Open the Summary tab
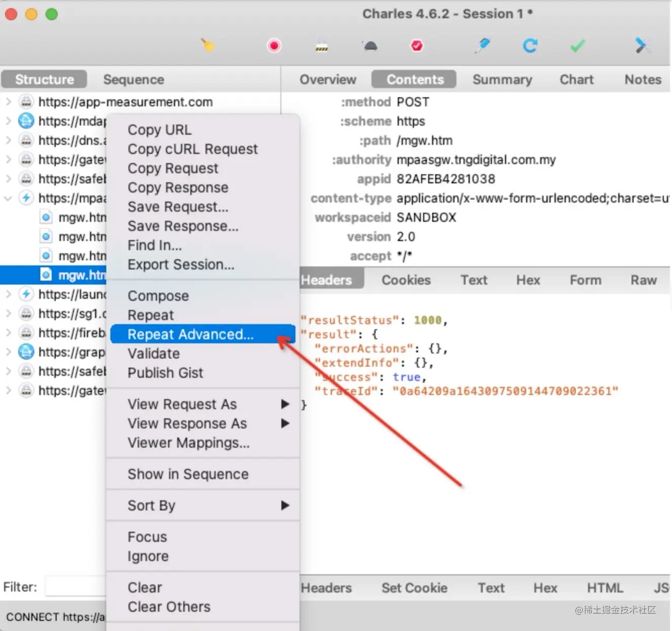The height and width of the screenshot is (631, 672). coord(502,80)
